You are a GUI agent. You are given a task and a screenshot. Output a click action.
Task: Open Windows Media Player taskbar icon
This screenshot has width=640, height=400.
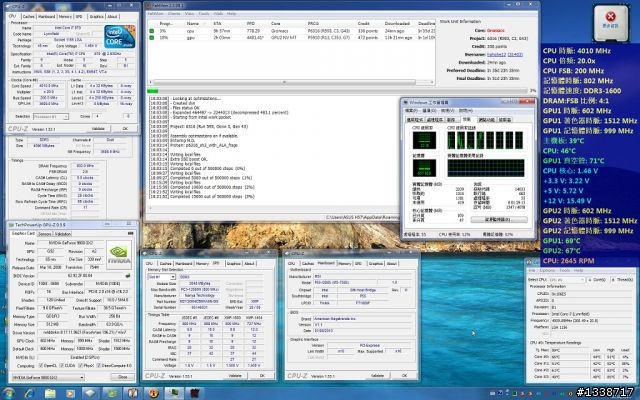point(70,393)
